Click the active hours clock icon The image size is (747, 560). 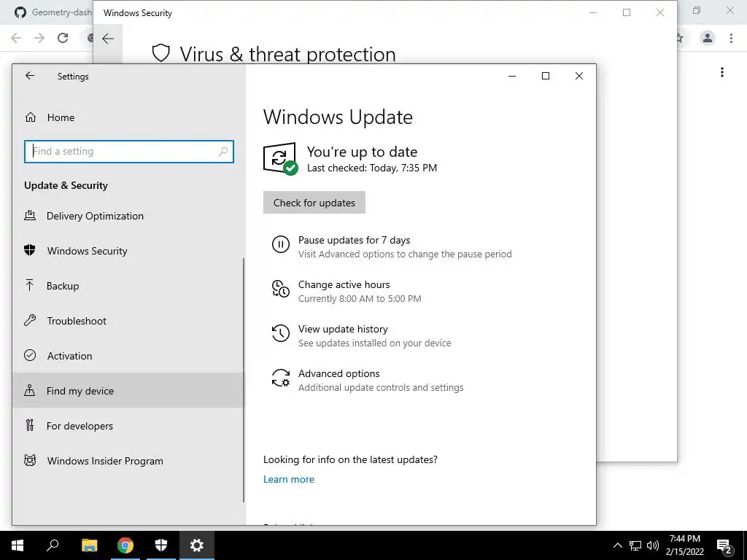point(281,289)
